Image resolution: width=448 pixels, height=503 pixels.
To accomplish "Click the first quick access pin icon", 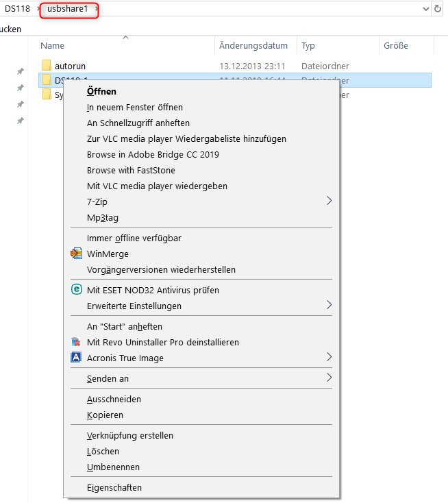I will pyautogui.click(x=21, y=71).
